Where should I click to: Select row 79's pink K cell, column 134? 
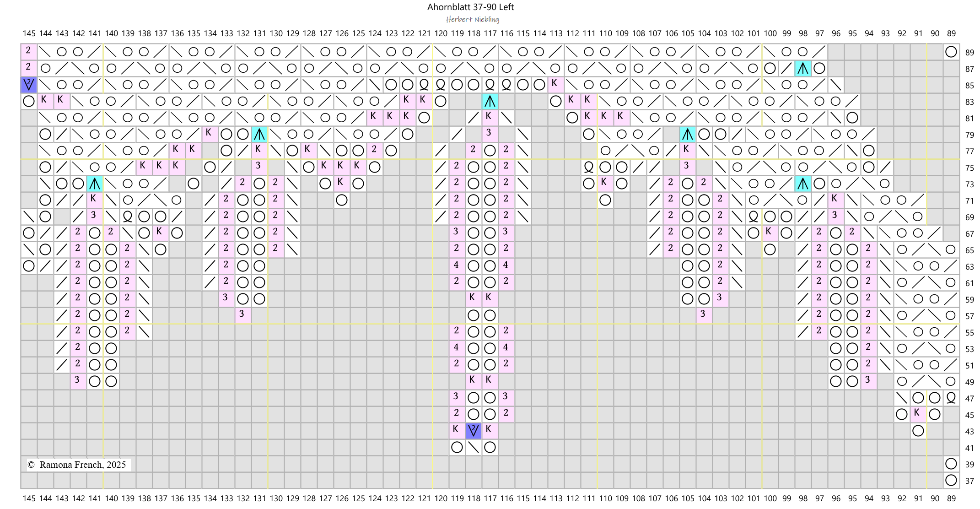(x=210, y=134)
